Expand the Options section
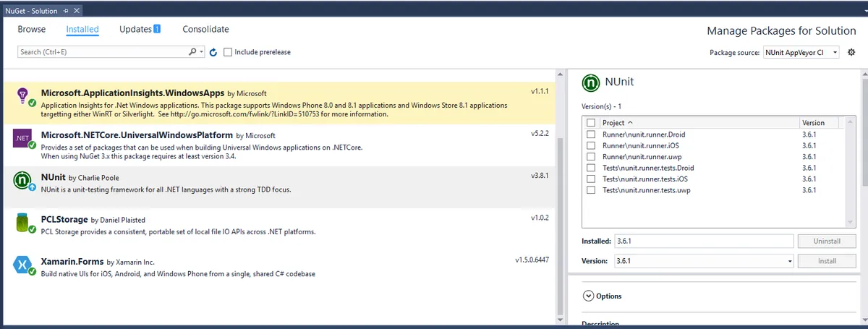868x329 pixels. [588, 296]
